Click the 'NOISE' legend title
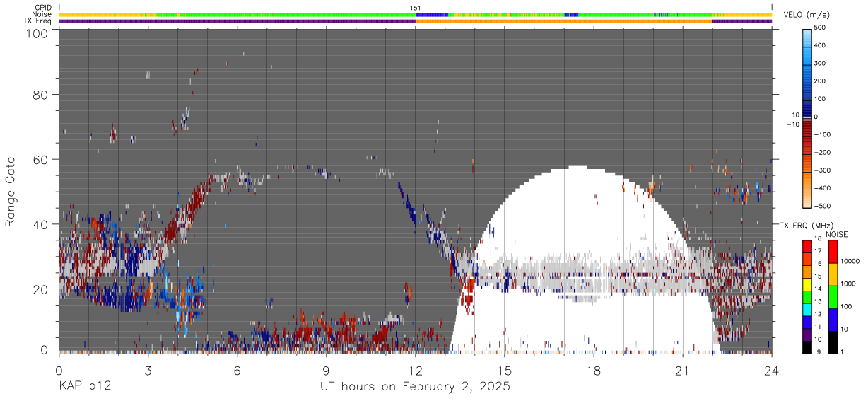Viewport: 868px width, 401px height. click(x=836, y=234)
